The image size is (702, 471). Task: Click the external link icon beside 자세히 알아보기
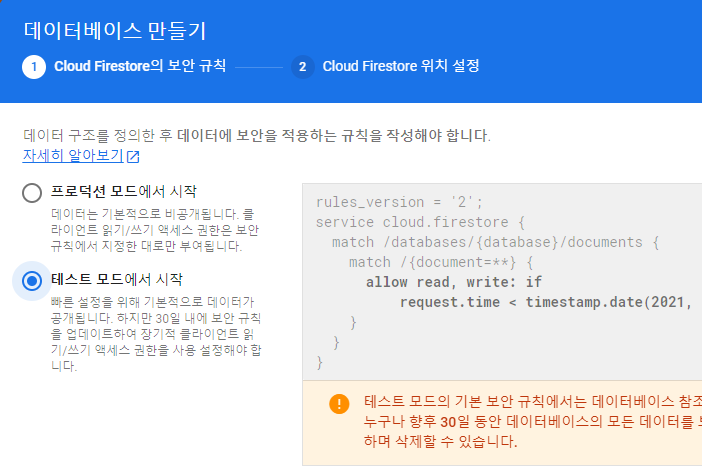coord(133,156)
